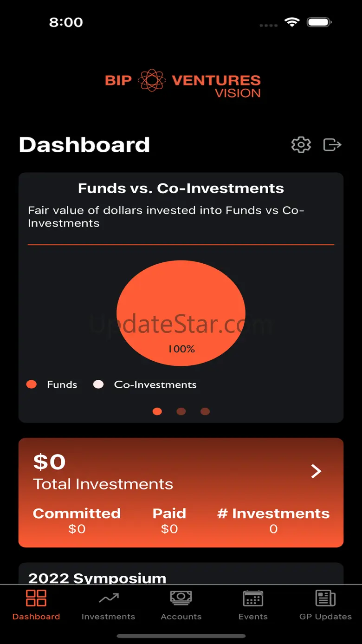Open the settings gear icon
This screenshot has width=362, height=644.
tap(301, 145)
